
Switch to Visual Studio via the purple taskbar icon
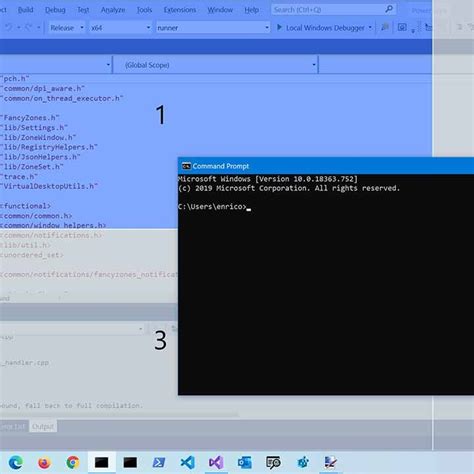[216, 462]
